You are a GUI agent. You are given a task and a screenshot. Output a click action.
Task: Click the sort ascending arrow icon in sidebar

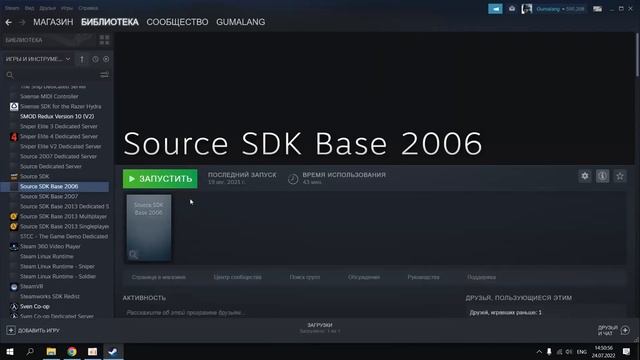pos(82,59)
